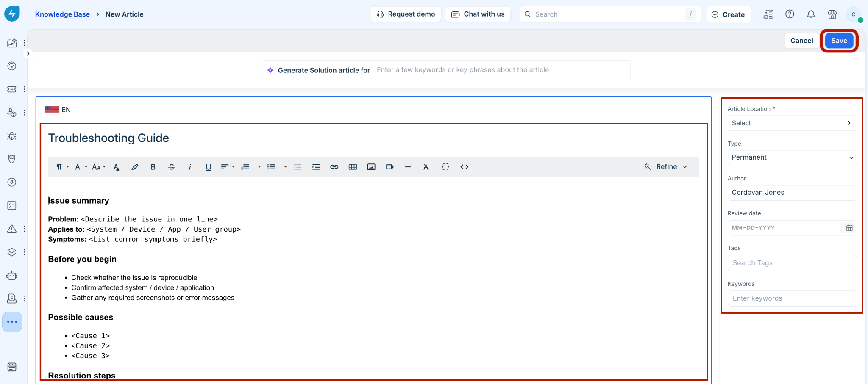Toggle bold formatting
Viewport: 868px width, 384px height.
[153, 167]
